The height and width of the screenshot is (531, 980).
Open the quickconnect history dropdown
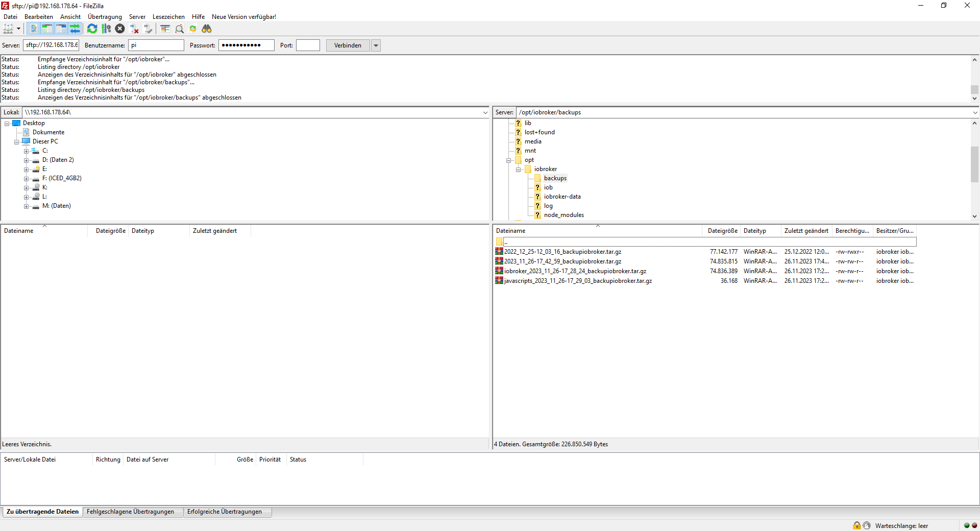(376, 45)
